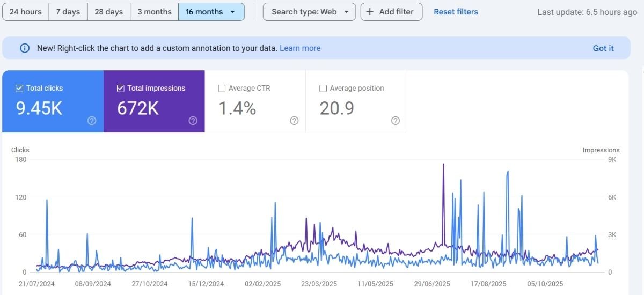Enable the Average position checkbox

323,88
